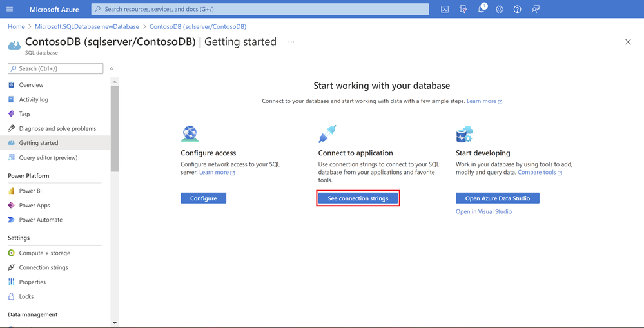Screen dimensions: 644x328
Task: Click the sidebar scrollbar thumb
Action: coord(115,128)
